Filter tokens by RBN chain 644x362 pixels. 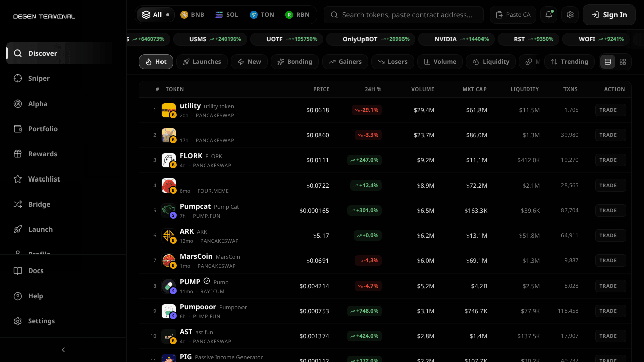tap(297, 15)
